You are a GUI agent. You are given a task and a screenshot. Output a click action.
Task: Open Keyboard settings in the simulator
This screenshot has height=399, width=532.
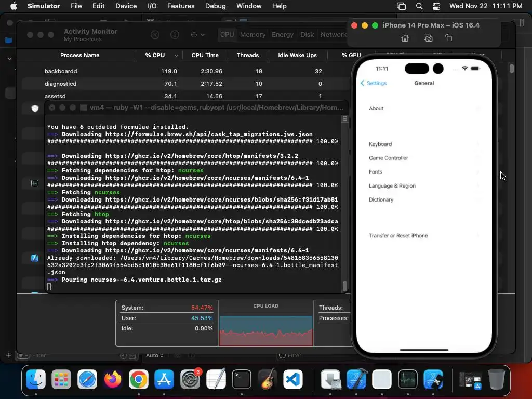pos(424,144)
